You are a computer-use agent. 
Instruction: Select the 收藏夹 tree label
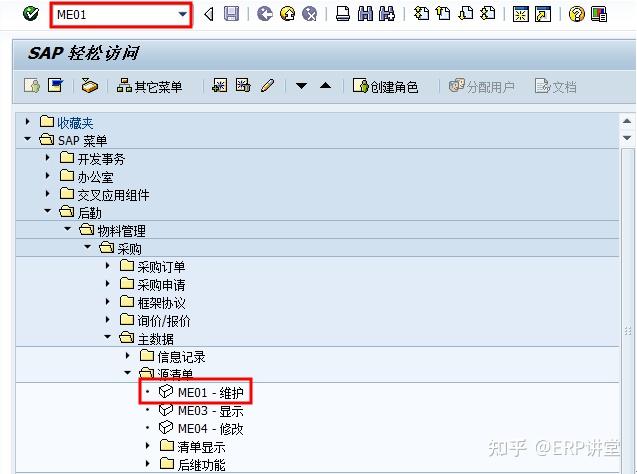click(x=75, y=122)
